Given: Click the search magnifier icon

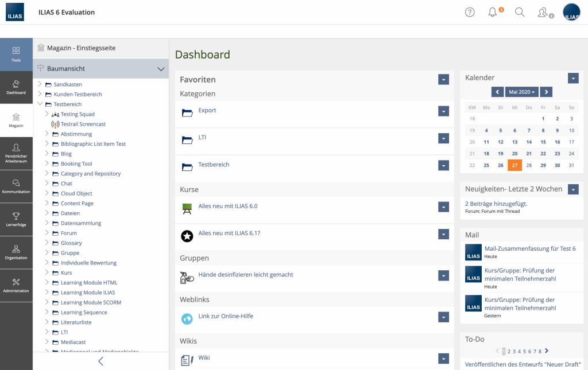Looking at the screenshot, I should (520, 12).
